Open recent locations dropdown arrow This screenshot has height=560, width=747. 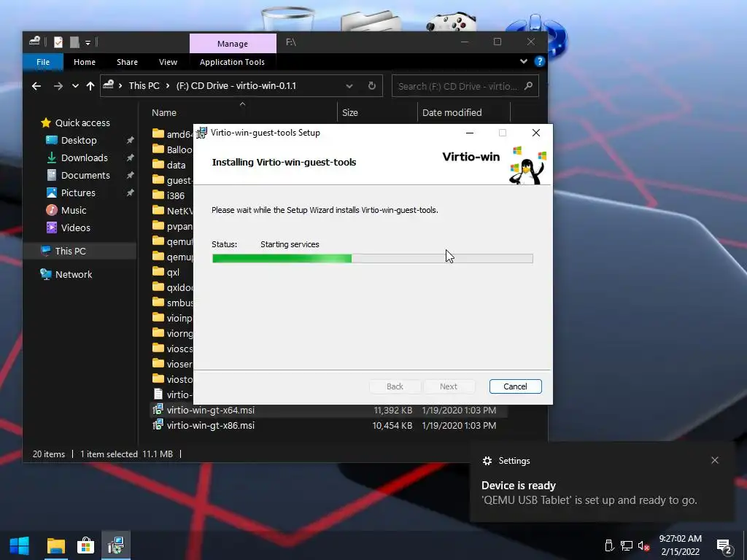[x=75, y=86]
